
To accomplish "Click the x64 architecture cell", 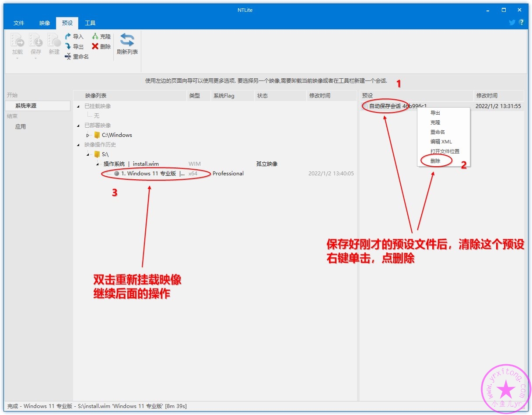I will click(x=193, y=174).
